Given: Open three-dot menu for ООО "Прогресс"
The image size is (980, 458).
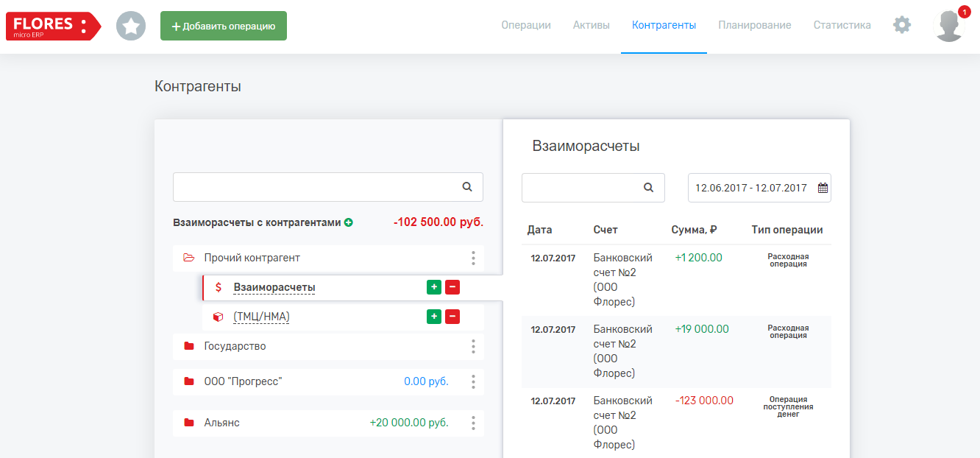Looking at the screenshot, I should click(473, 381).
